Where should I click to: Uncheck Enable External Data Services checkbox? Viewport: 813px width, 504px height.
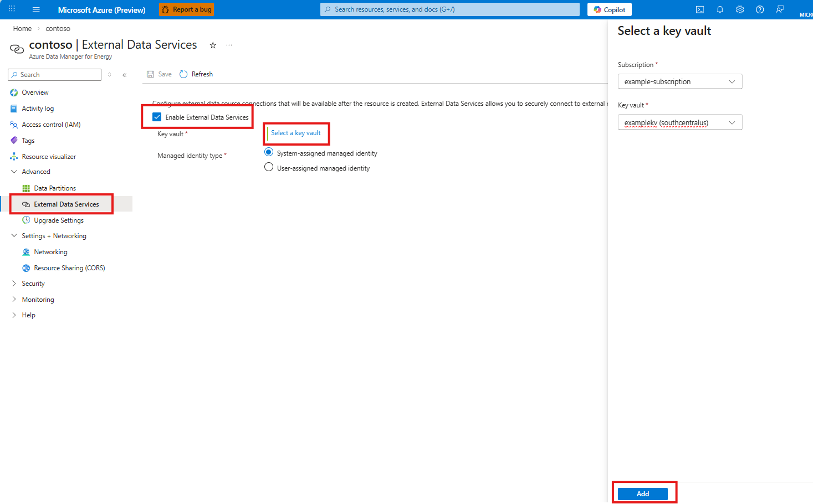pos(157,117)
